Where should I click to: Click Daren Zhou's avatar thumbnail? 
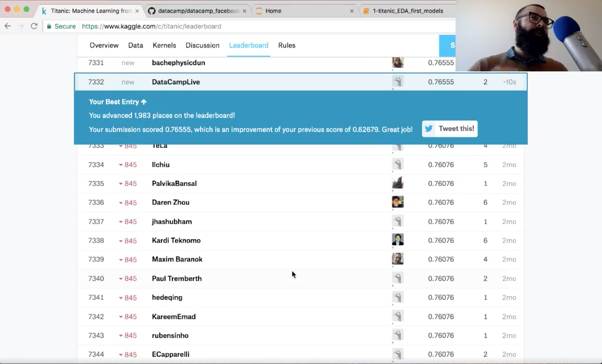(398, 202)
